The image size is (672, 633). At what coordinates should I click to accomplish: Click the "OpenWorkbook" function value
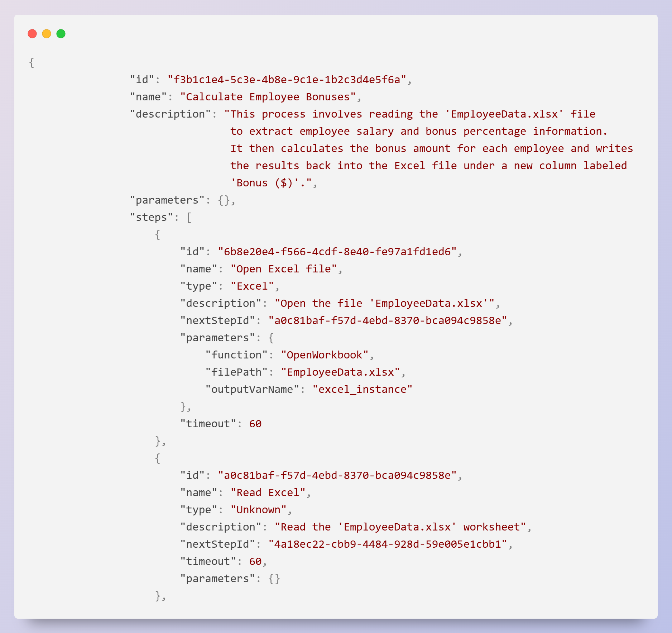325,355
